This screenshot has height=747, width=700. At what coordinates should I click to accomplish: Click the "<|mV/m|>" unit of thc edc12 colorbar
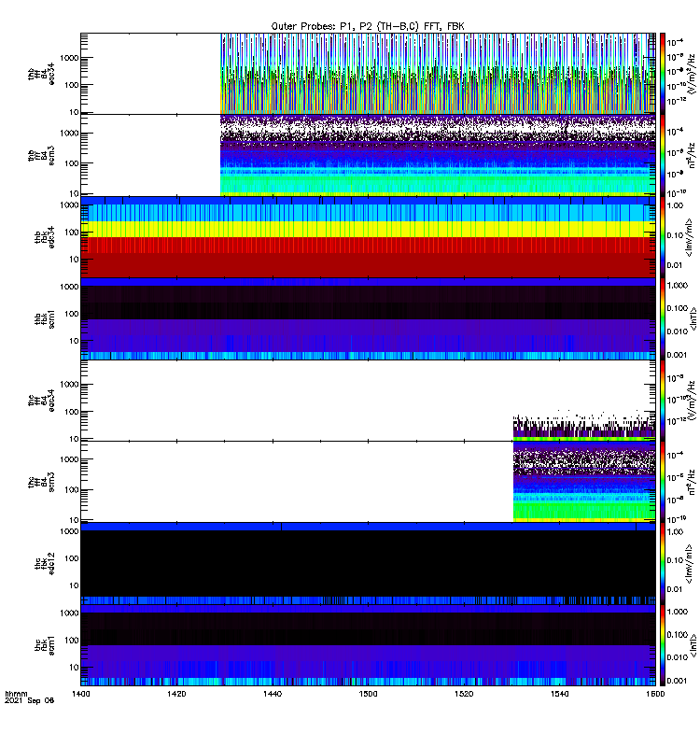(x=689, y=564)
